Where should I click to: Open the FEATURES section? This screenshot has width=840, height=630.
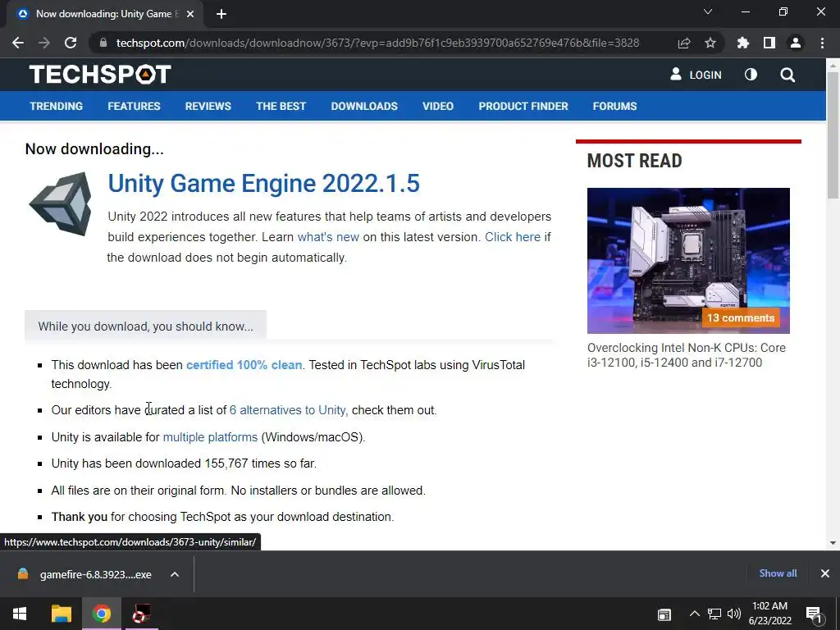point(134,106)
